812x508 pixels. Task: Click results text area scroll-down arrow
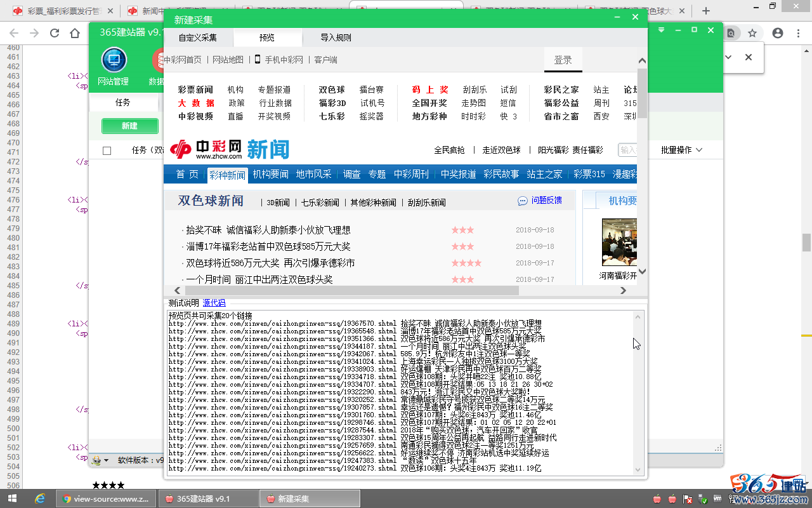click(x=639, y=469)
